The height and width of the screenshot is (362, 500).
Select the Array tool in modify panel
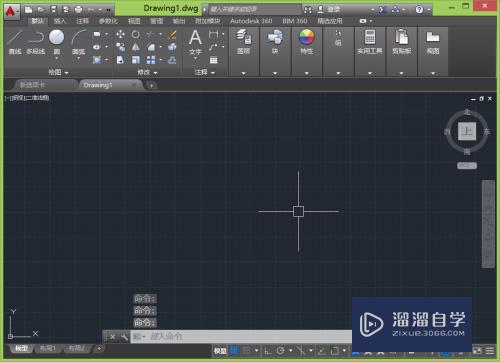click(x=151, y=60)
